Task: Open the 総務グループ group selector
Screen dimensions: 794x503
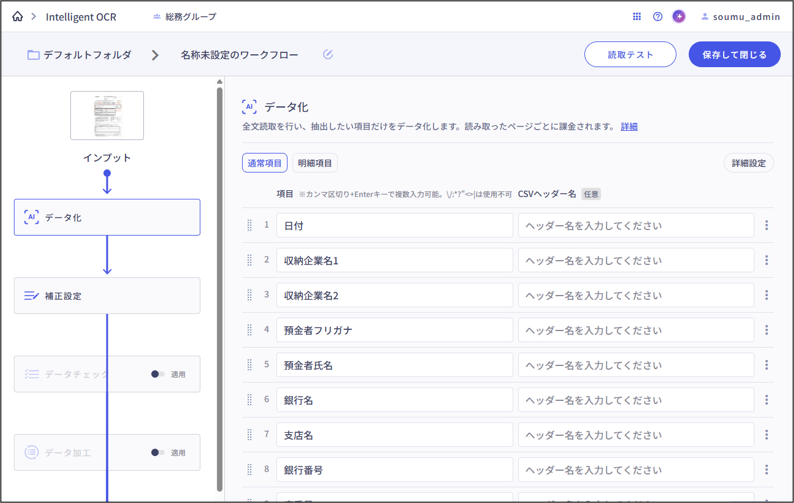Action: pos(184,17)
